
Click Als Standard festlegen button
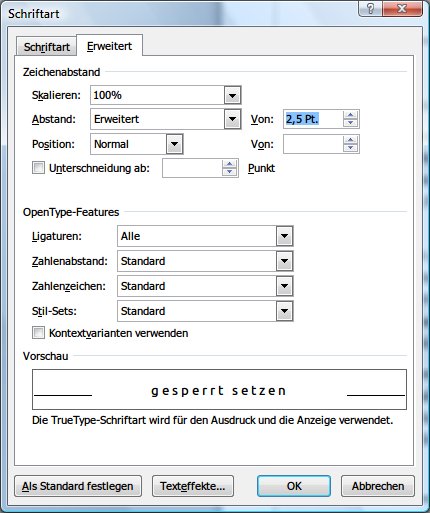pyautogui.click(x=78, y=486)
